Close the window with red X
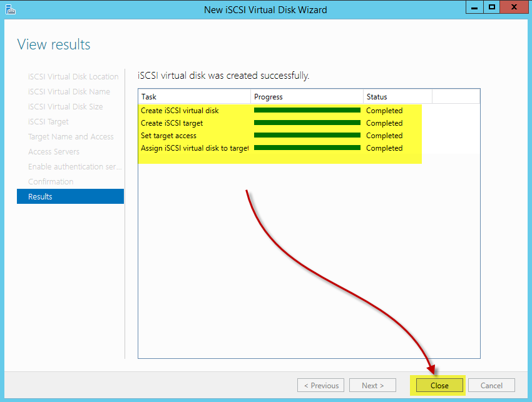Screen dimensions: 532x402 pyautogui.click(x=514, y=7)
